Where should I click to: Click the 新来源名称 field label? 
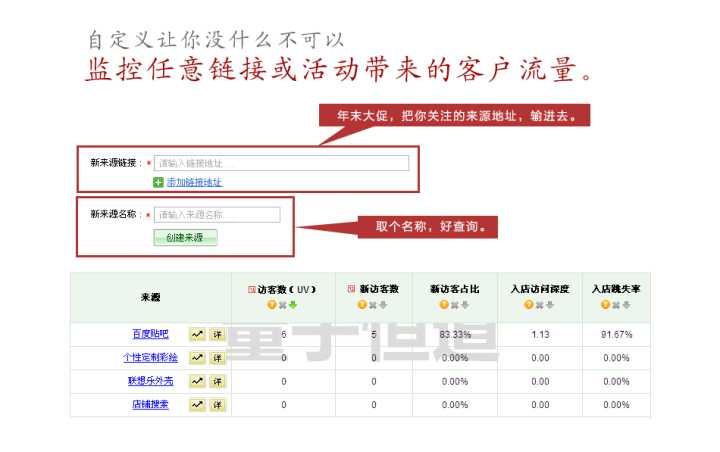(x=116, y=214)
